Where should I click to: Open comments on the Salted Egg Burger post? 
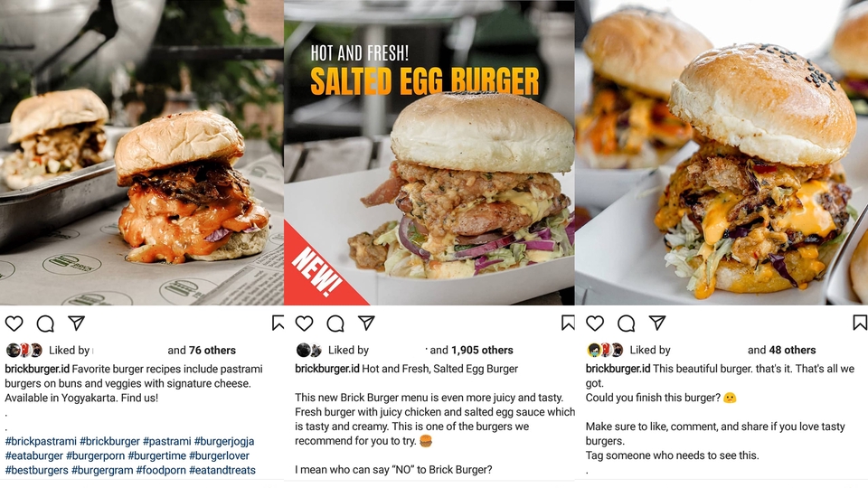(335, 324)
